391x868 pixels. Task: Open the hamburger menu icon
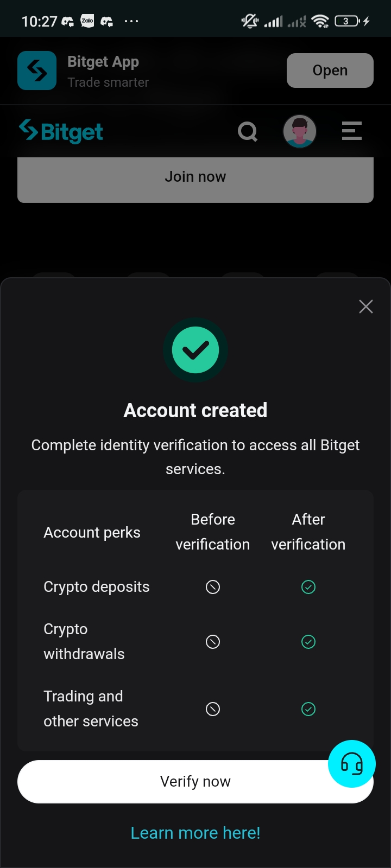click(x=351, y=131)
